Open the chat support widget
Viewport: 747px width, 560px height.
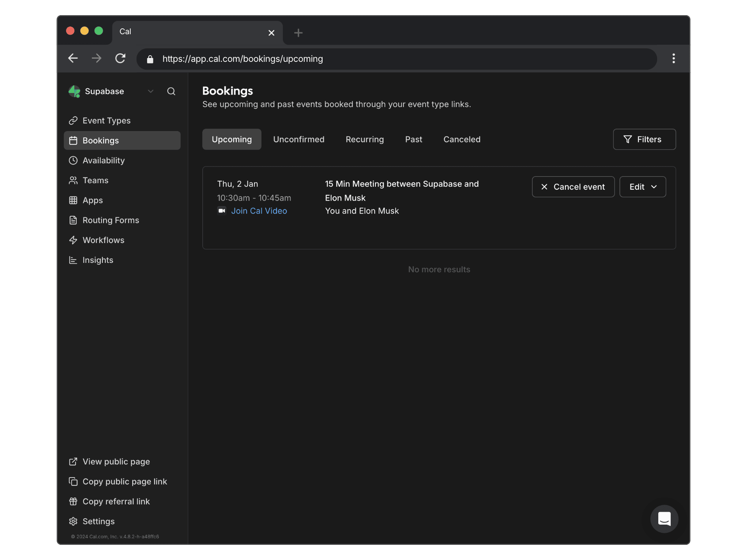click(x=664, y=519)
